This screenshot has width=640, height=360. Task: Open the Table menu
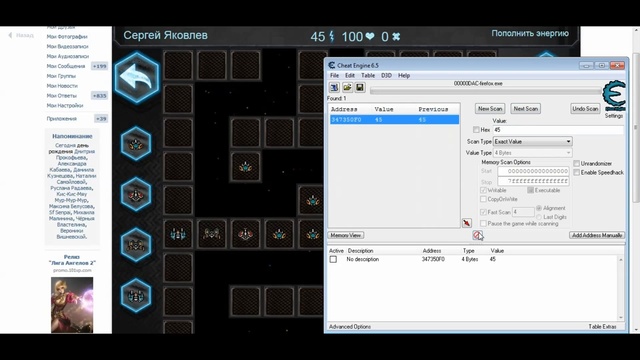point(368,76)
